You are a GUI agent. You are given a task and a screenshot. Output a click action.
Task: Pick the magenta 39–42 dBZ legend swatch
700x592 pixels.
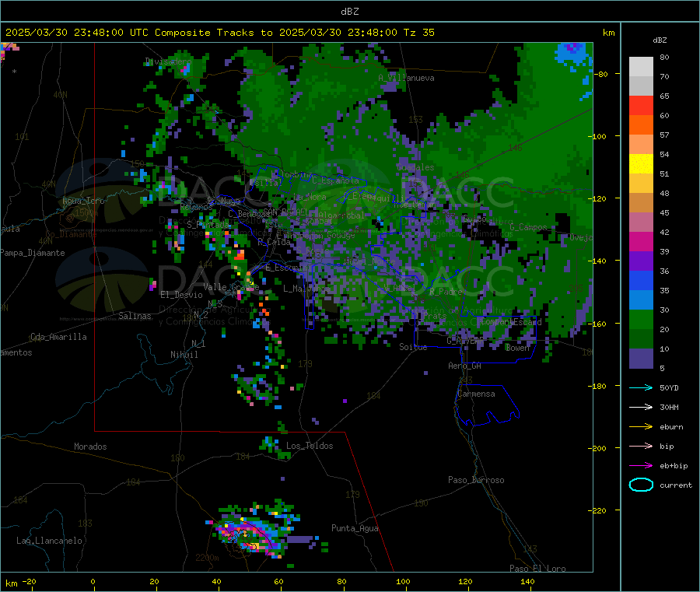coord(641,241)
